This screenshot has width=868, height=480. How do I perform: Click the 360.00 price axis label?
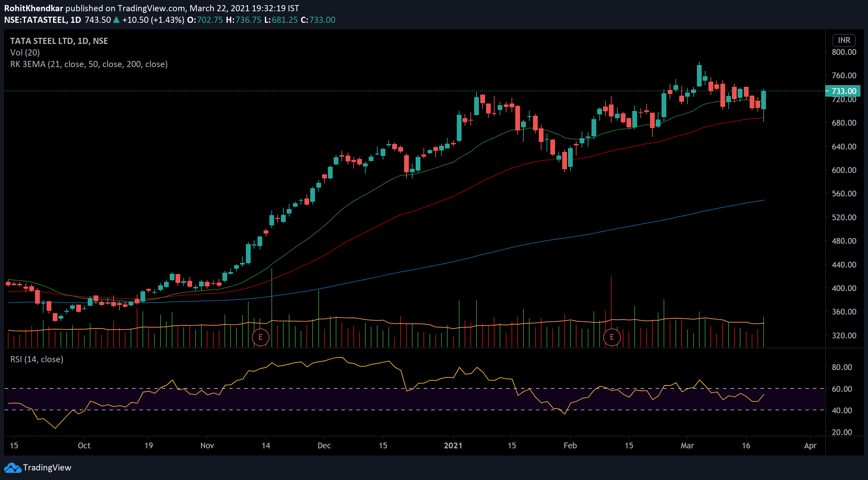coord(844,312)
